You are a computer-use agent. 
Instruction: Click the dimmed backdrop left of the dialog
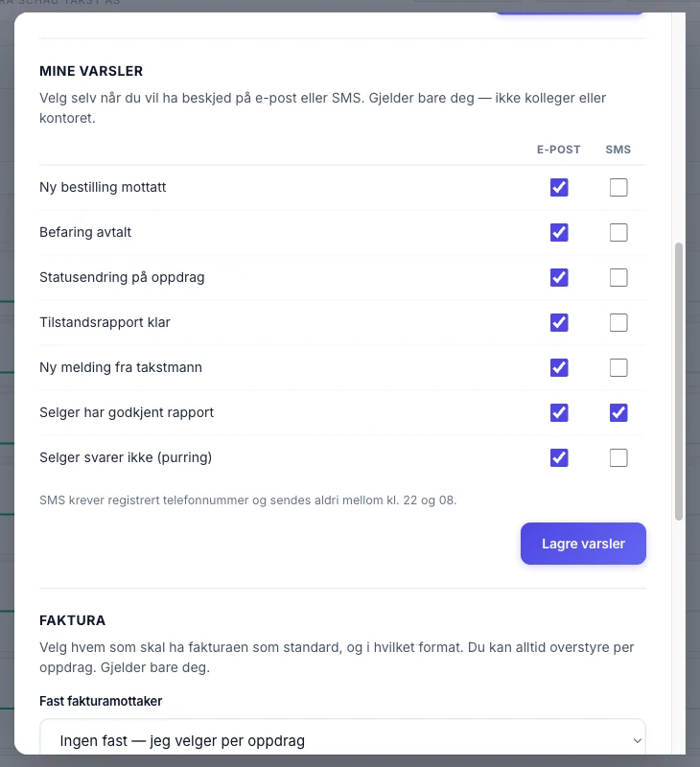7,382
